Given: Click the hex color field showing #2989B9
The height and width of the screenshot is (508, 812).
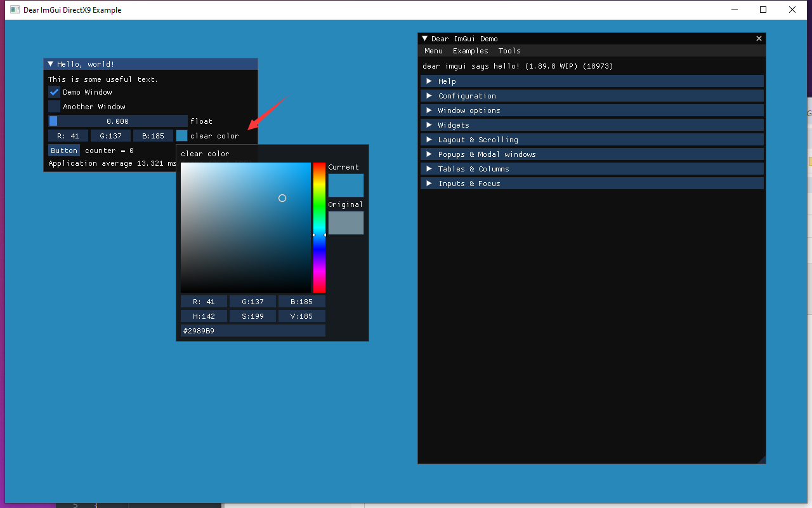Looking at the screenshot, I should click(252, 330).
